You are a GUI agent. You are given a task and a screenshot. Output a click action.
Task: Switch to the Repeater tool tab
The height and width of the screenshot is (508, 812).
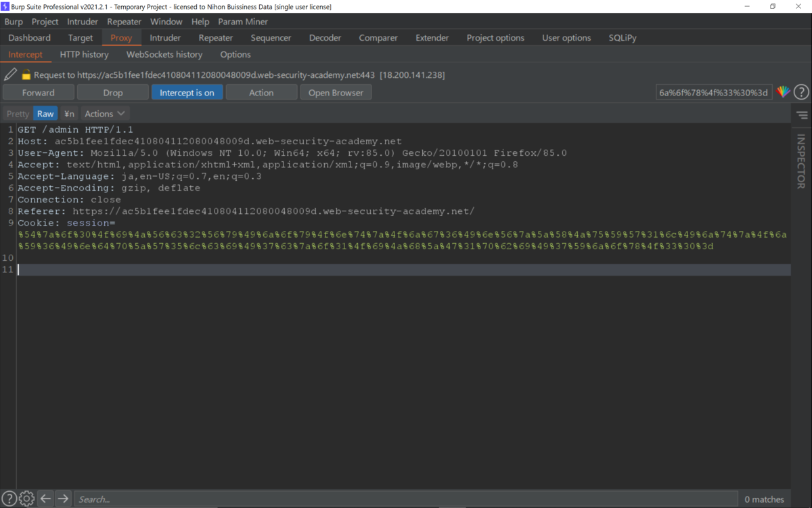(x=216, y=38)
